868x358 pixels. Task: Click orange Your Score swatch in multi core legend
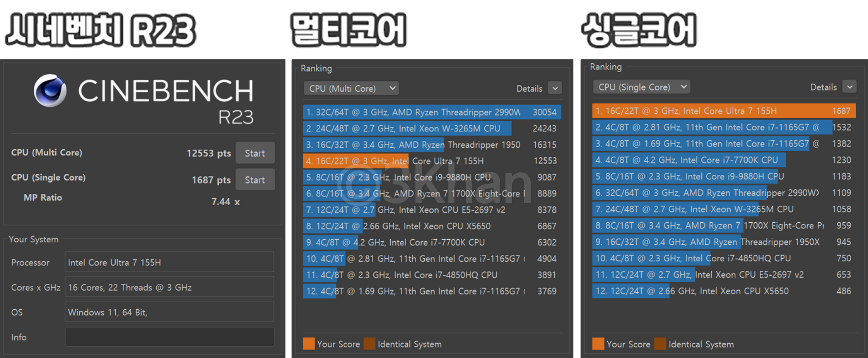click(x=309, y=344)
